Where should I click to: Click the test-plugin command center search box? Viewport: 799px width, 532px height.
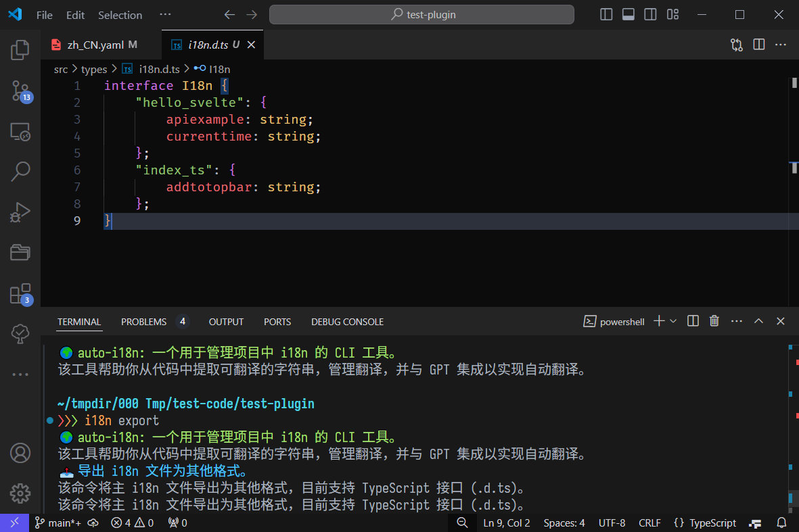coord(421,14)
